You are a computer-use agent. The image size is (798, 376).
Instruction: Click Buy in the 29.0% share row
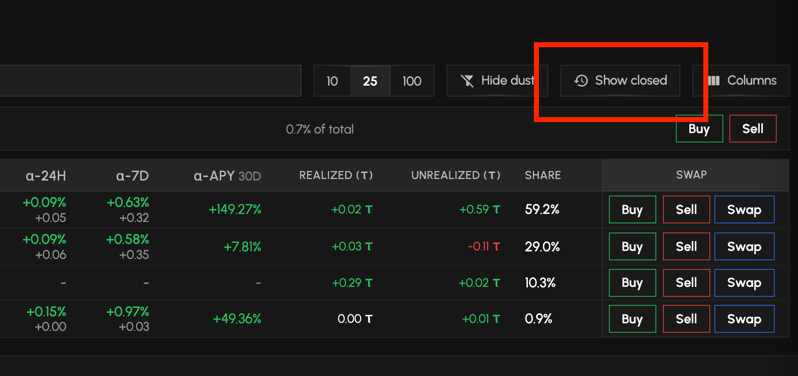click(632, 247)
